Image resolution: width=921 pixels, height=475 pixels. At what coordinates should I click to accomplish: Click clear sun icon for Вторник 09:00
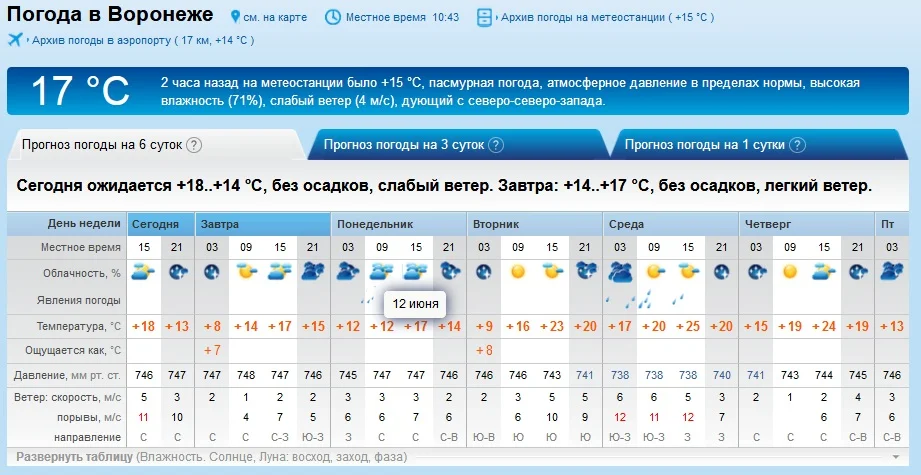coord(517,272)
